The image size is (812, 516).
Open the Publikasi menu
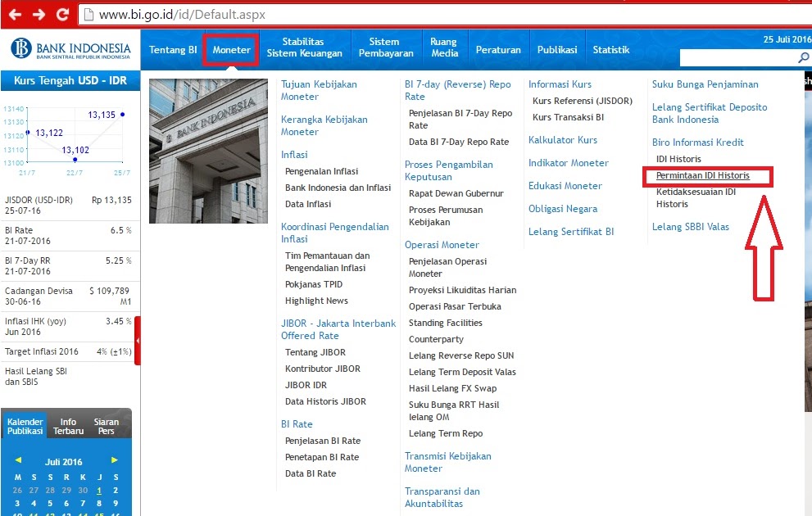tap(557, 50)
